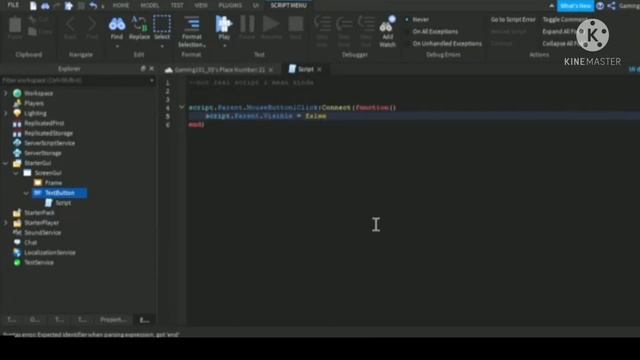
Task: Collapse the TextButton tree node
Action: 26,193
